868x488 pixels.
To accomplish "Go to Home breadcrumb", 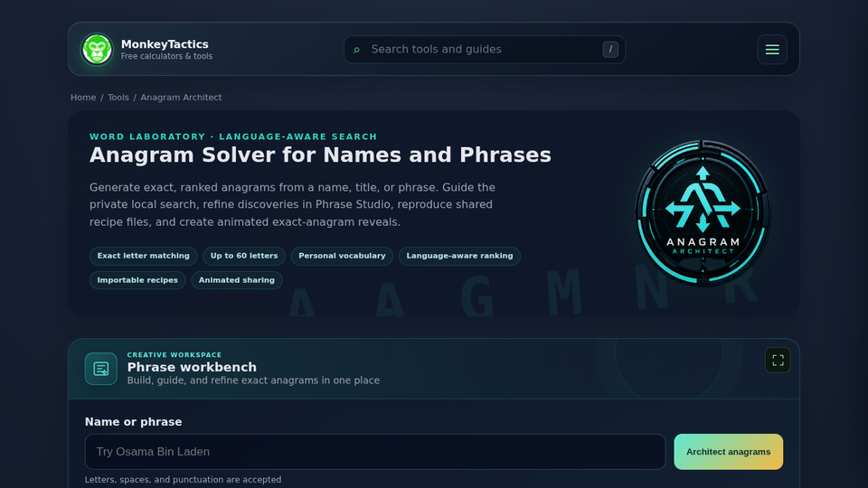I will point(83,98).
